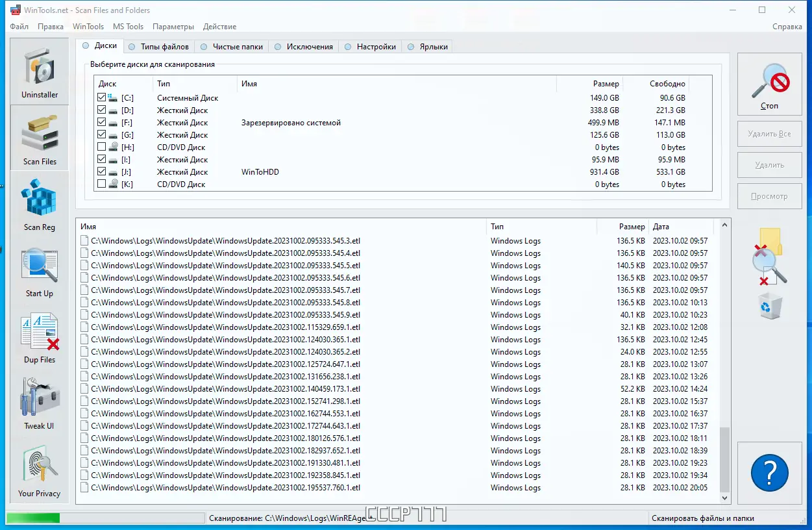The height and width of the screenshot is (530, 812).
Task: Open the Uninstaller tool
Action: 40,70
